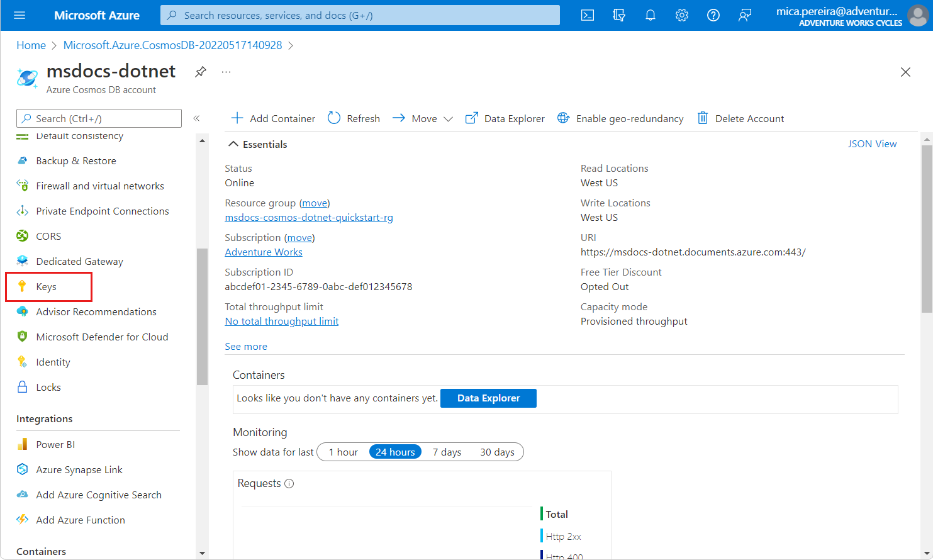Image resolution: width=933 pixels, height=560 pixels.
Task: Click the help question mark icon
Action: [x=713, y=15]
